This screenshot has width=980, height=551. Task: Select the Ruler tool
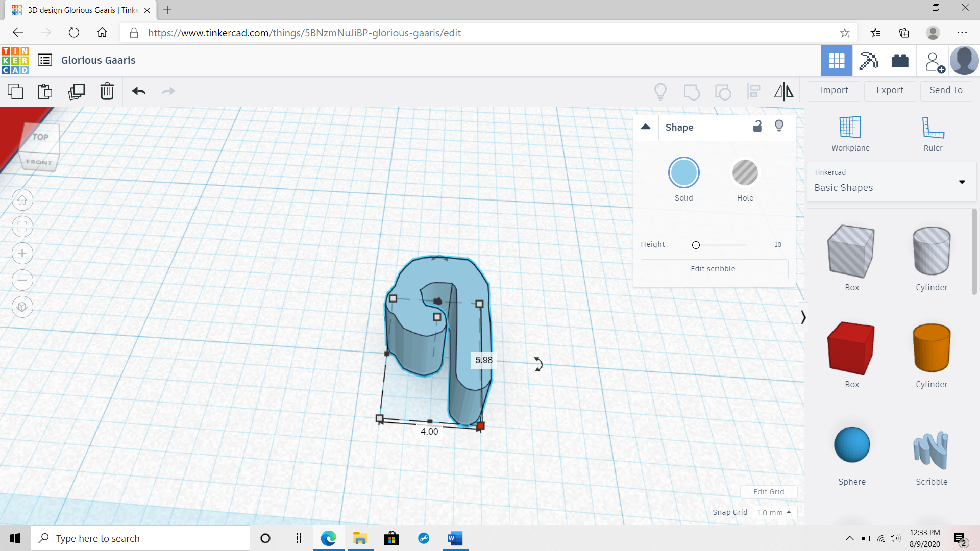[x=933, y=134]
